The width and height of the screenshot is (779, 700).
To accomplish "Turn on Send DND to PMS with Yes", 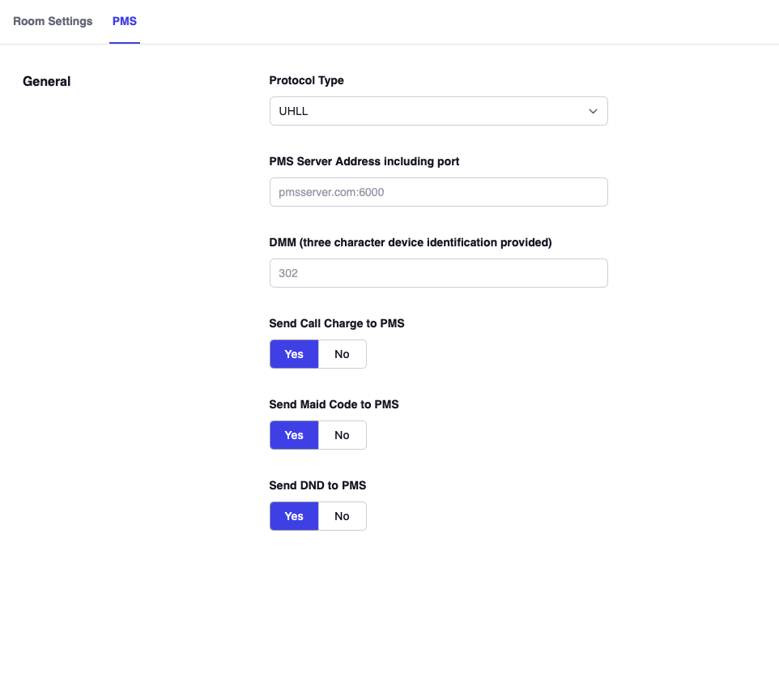I will pyautogui.click(x=294, y=516).
